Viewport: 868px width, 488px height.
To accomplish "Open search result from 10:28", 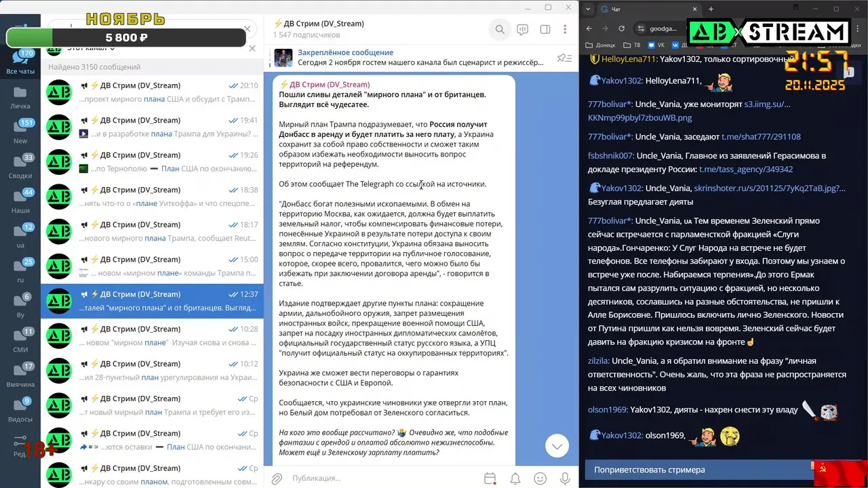I will (x=152, y=335).
